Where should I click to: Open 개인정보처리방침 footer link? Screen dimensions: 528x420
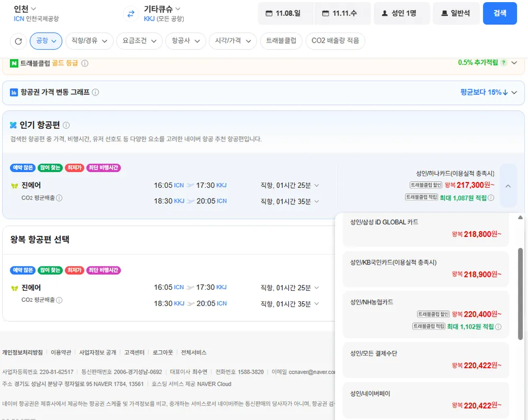pyautogui.click(x=23, y=352)
